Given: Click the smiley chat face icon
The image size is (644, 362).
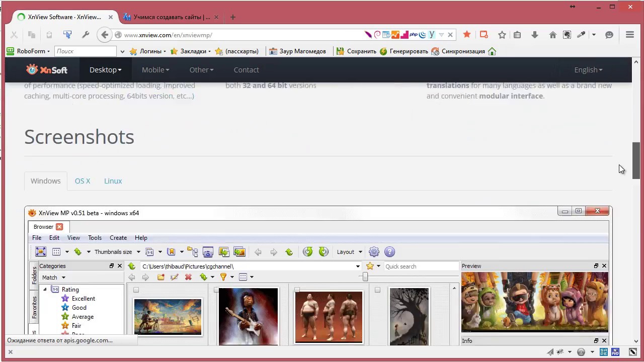Looking at the screenshot, I should pos(609,35).
